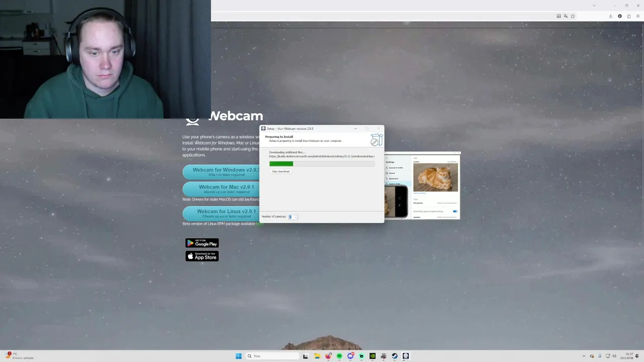
Task: Click the taskbar search box
Action: click(x=272, y=356)
